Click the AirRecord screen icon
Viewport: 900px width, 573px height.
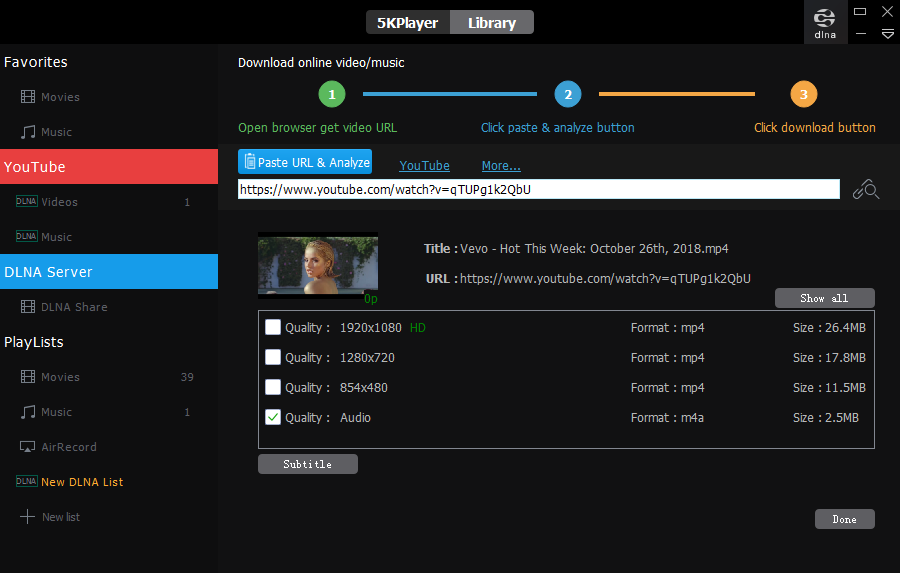coord(27,447)
